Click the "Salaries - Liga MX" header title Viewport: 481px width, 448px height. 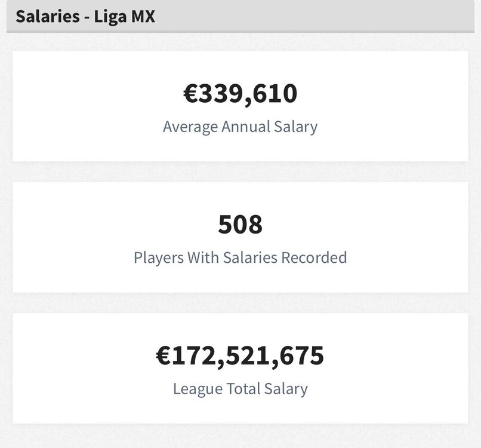tap(85, 17)
